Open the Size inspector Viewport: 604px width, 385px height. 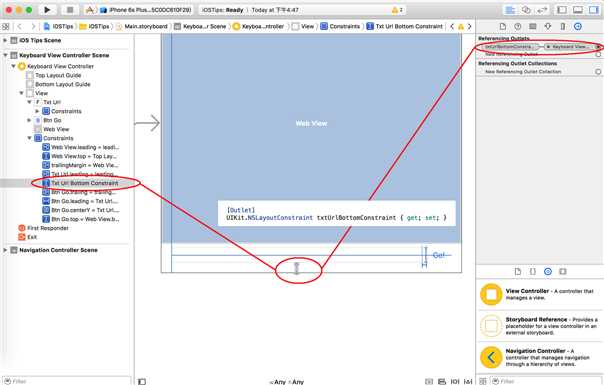click(563, 26)
